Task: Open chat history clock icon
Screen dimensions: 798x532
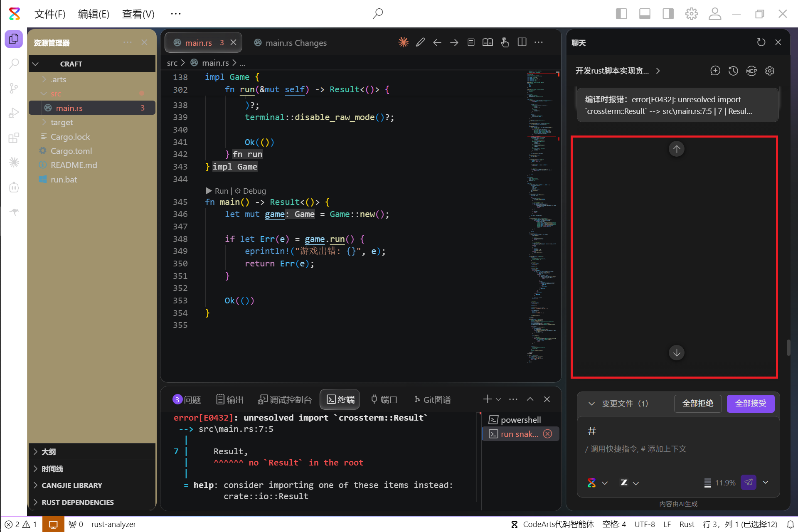Action: [733, 71]
